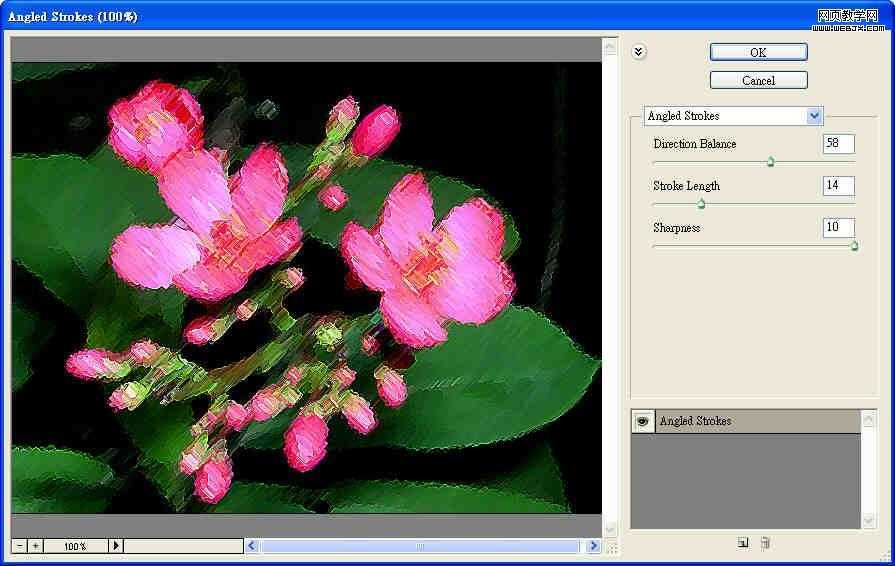
Task: Click the Sharpness label
Action: (x=676, y=228)
